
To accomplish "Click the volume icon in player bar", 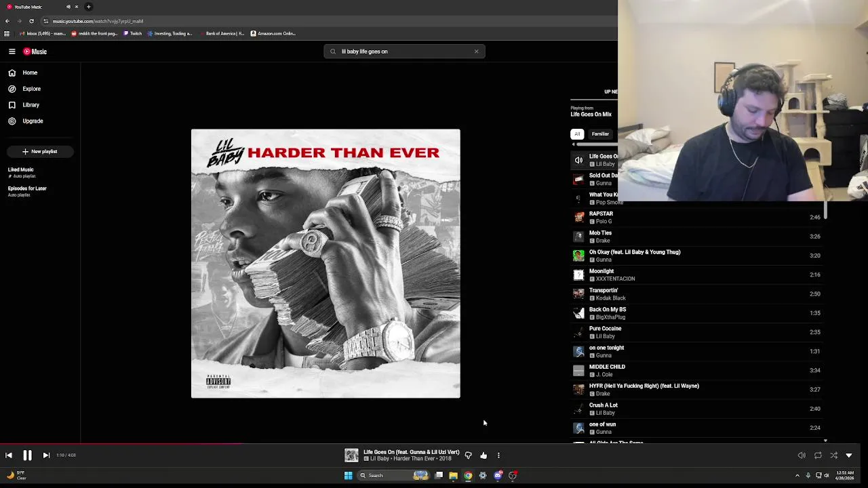I will click(802, 455).
